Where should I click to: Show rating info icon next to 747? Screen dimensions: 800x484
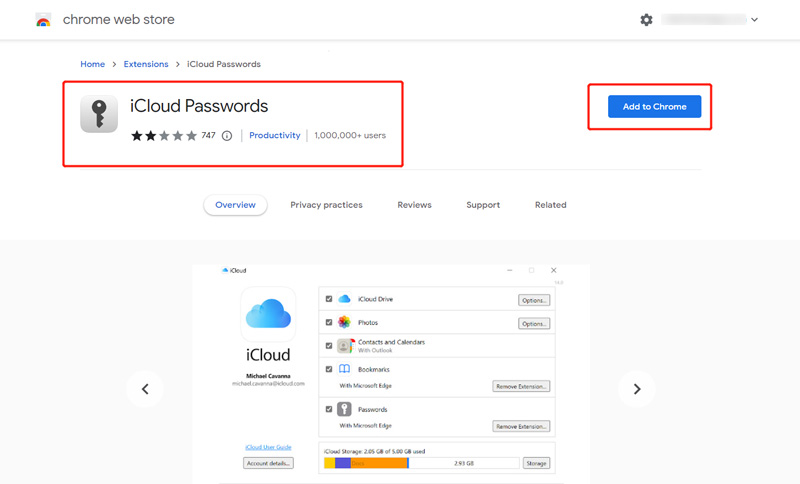(x=227, y=136)
